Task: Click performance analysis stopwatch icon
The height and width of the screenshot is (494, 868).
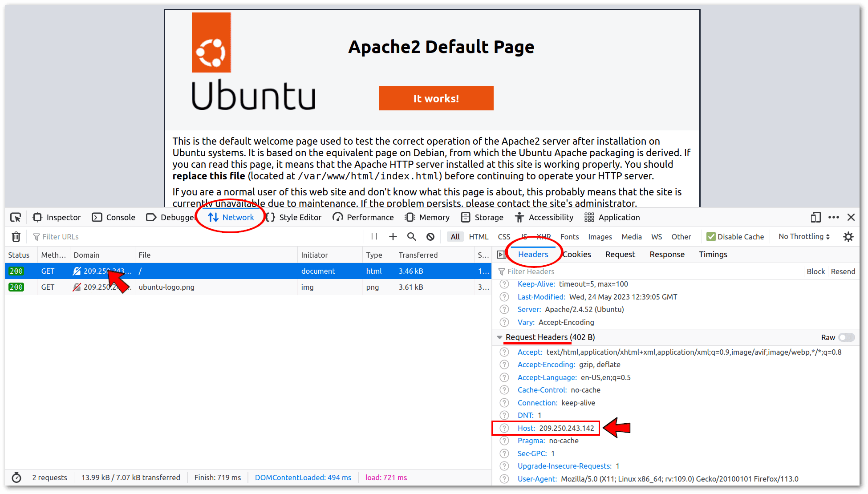Action: 16,478
